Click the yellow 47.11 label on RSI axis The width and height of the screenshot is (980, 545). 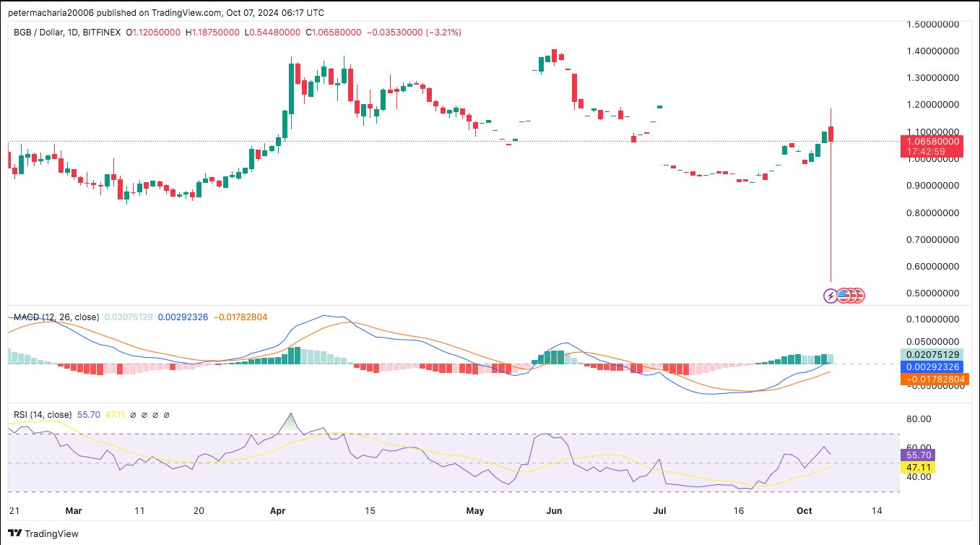click(x=918, y=468)
